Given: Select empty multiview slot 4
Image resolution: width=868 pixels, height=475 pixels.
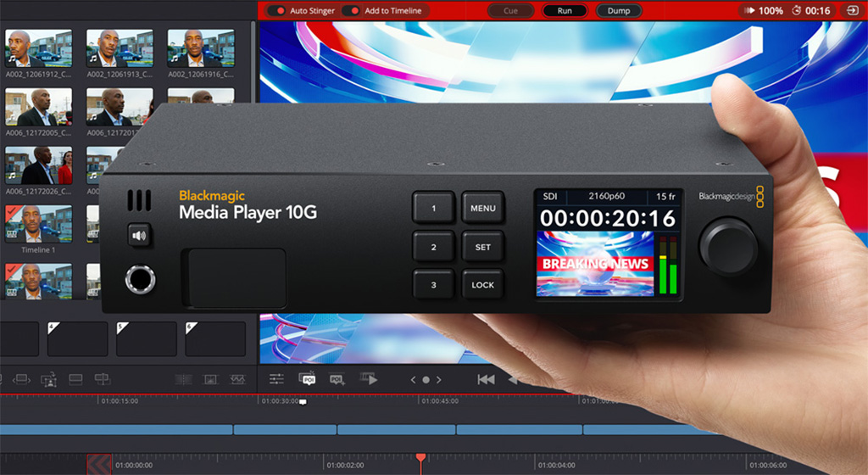Looking at the screenshot, I should 77,338.
